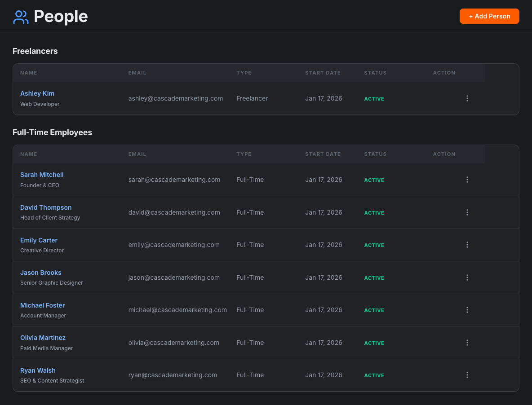This screenshot has height=405, width=532.
Task: Click the Paid Media Manager title
Action: (x=46, y=348)
